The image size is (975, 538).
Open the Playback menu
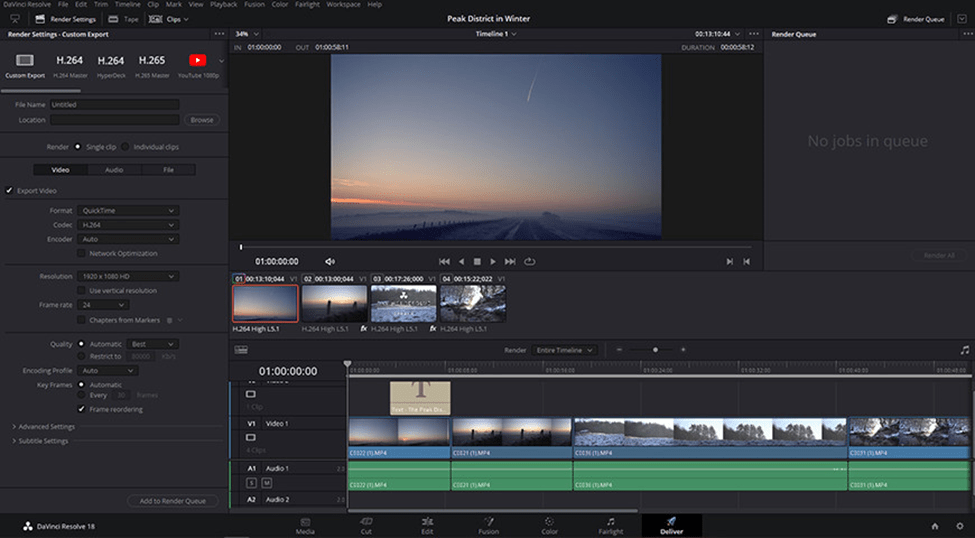pos(223,4)
